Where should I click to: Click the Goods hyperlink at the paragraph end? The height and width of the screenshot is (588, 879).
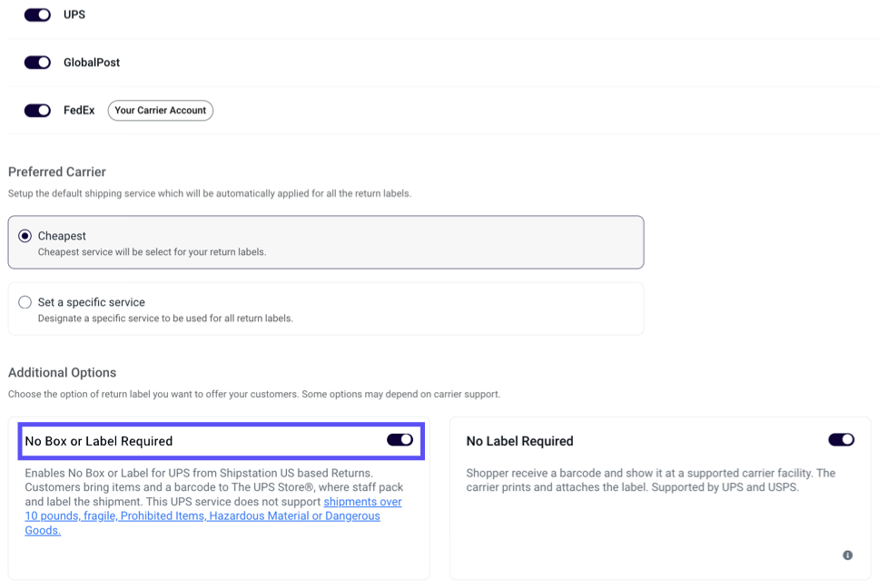click(x=44, y=530)
